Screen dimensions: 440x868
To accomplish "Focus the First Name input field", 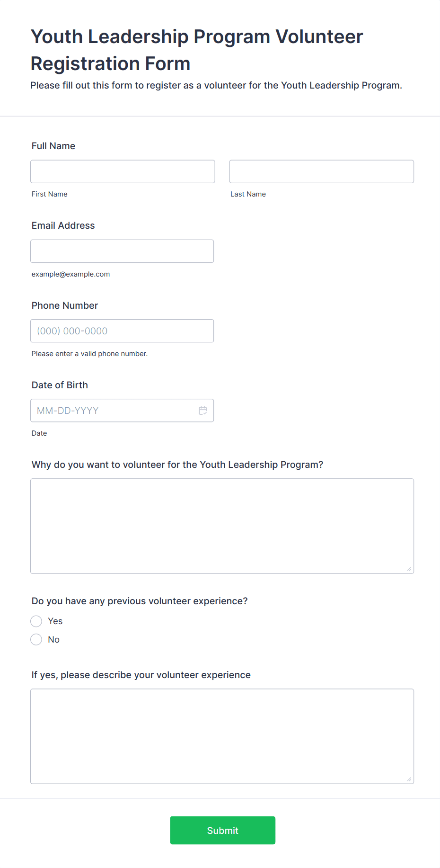I will tap(123, 171).
